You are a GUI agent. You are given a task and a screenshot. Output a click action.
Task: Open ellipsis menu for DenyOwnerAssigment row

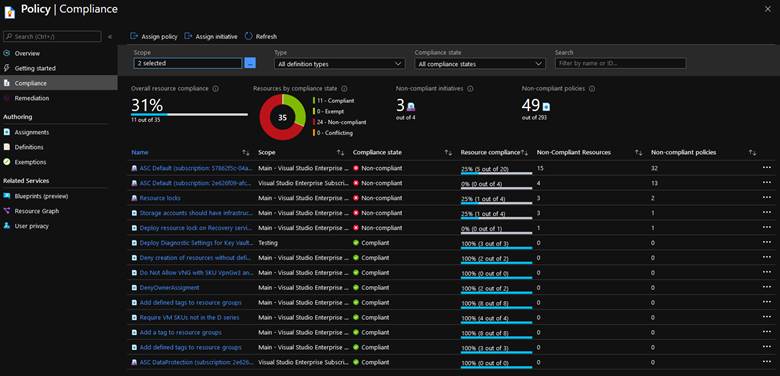point(767,287)
